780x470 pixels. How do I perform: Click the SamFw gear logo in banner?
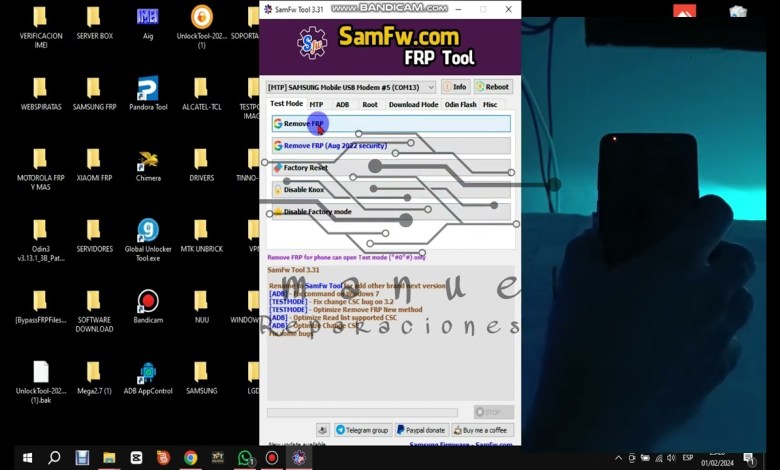click(x=312, y=43)
